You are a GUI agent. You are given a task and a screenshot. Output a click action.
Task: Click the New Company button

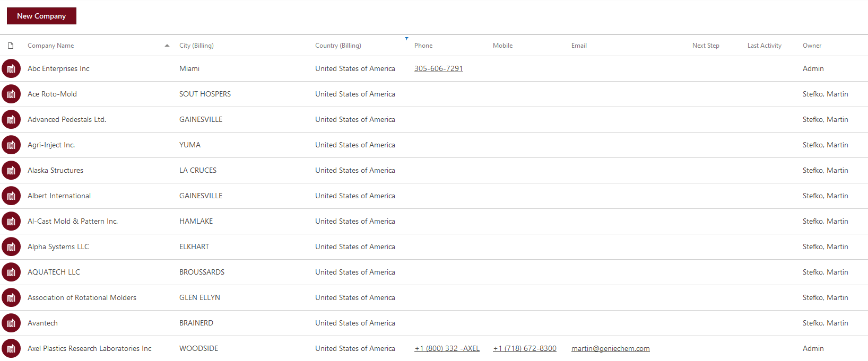pos(41,16)
